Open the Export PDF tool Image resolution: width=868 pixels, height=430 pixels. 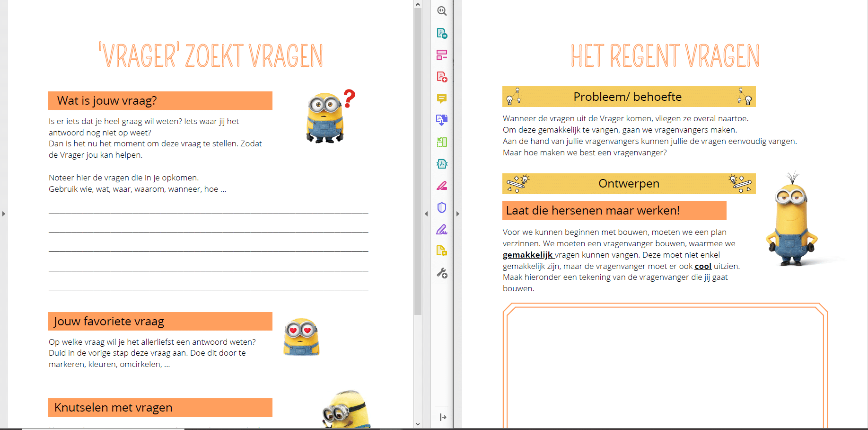tap(442, 33)
